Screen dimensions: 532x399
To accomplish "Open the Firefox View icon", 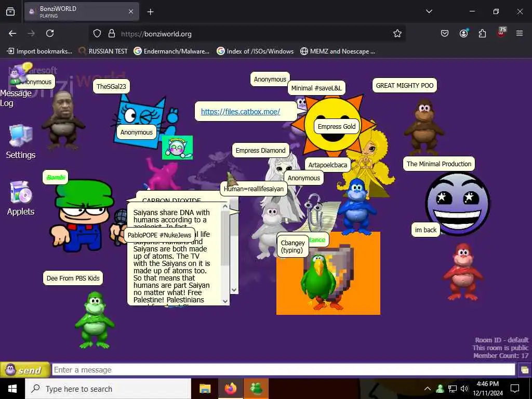I will pyautogui.click(x=10, y=12).
